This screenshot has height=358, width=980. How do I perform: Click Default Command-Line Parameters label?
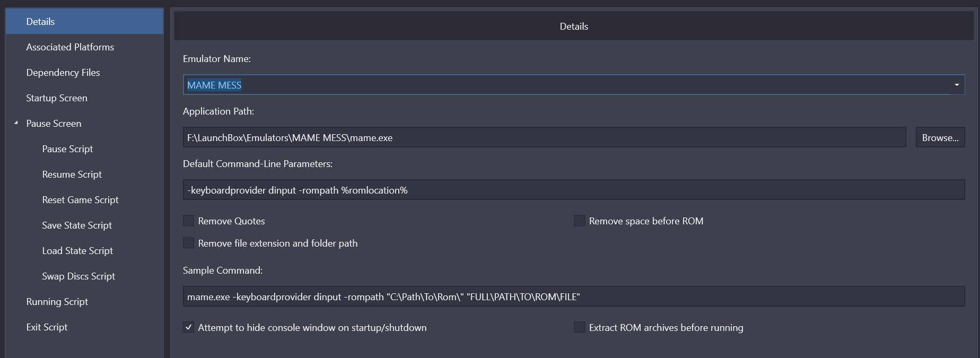click(x=258, y=164)
